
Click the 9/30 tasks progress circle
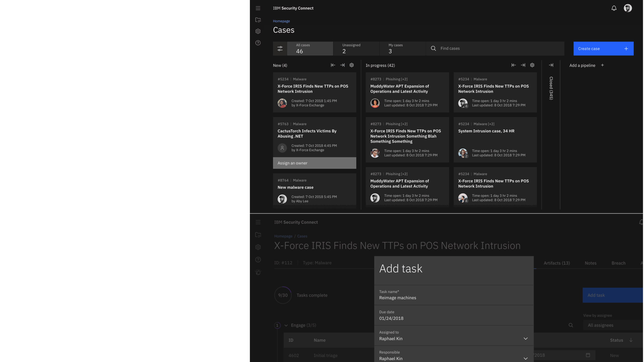(283, 295)
